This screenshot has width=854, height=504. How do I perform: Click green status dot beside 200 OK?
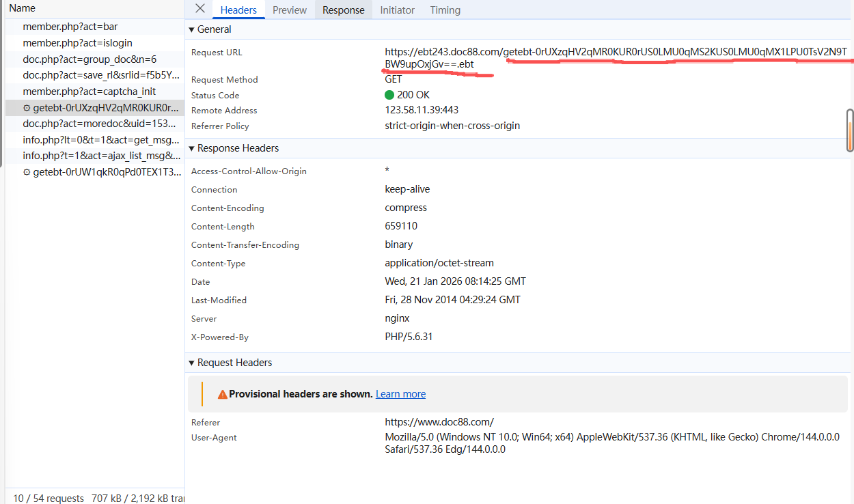389,95
